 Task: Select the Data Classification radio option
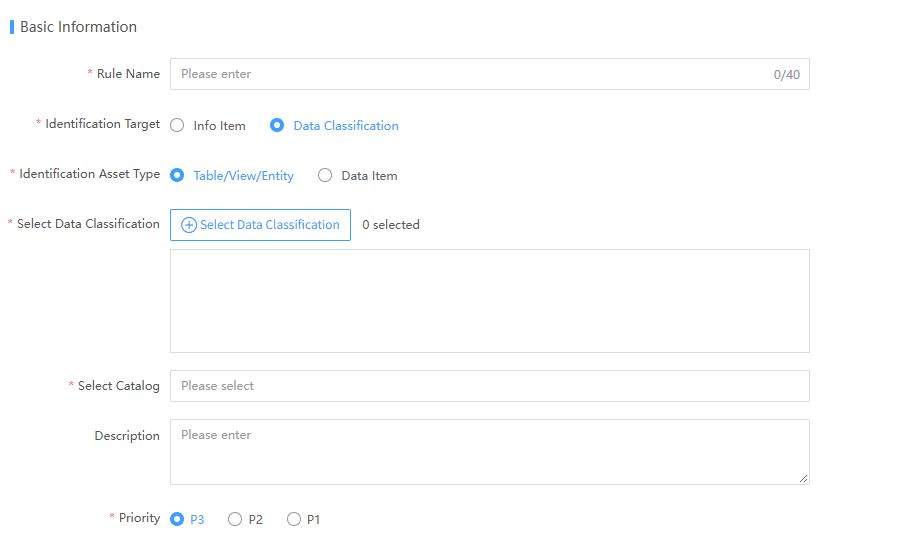(277, 126)
